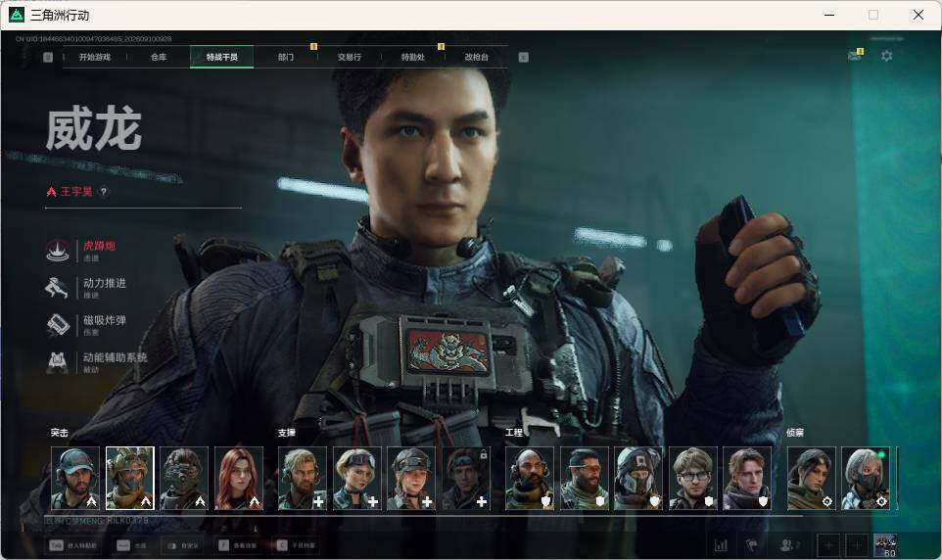Screen dimensions: 942x560
Task: Click the 自定义 customize button
Action: click(x=182, y=545)
